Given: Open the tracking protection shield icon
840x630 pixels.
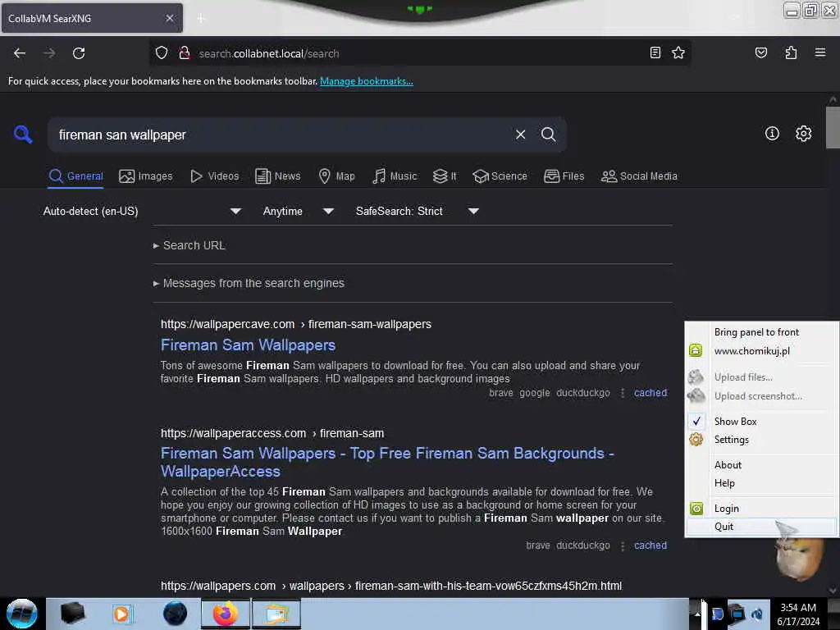Looking at the screenshot, I should click(x=162, y=53).
